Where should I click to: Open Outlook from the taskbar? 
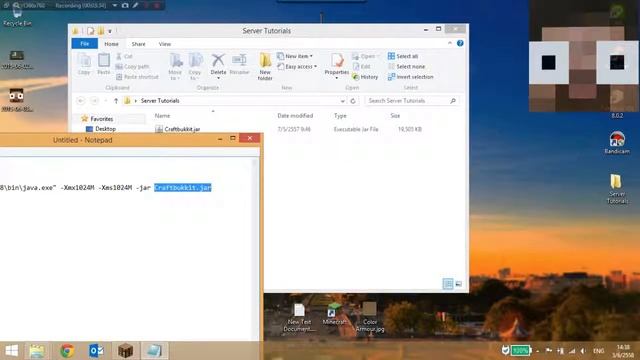tap(96, 351)
